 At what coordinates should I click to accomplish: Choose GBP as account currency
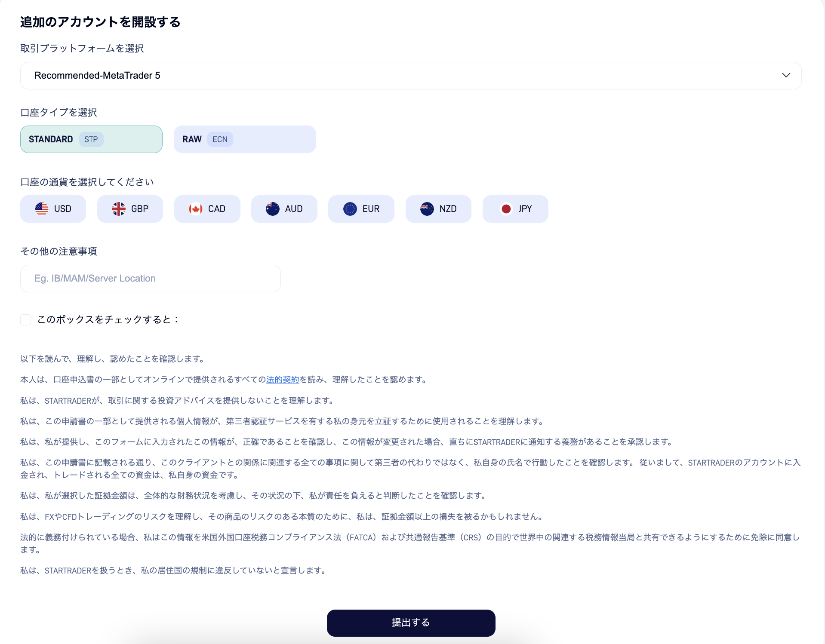[x=130, y=209]
